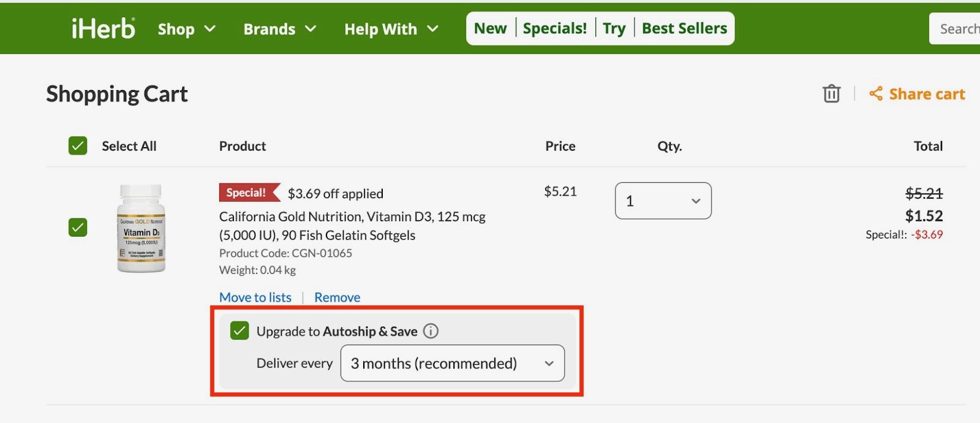Disable Upgrade to Autoship & Save checkbox
The image size is (980, 423).
tap(239, 331)
